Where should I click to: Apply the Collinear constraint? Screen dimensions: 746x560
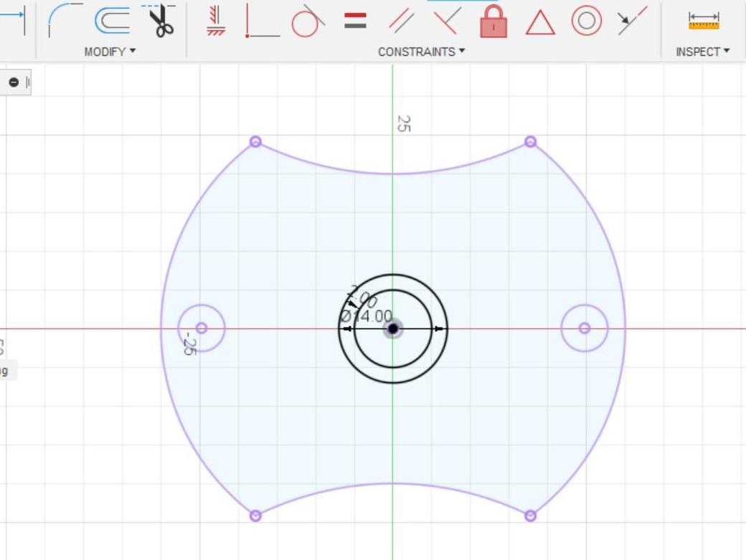point(632,21)
